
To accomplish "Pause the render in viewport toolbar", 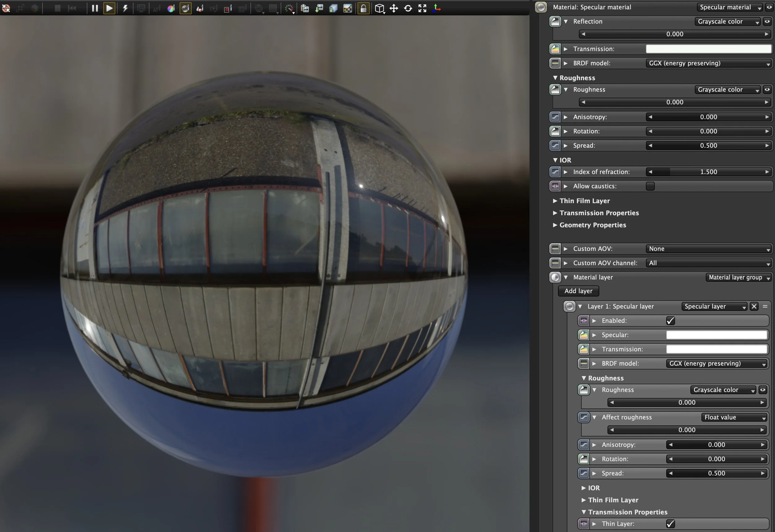I will pyautogui.click(x=95, y=8).
